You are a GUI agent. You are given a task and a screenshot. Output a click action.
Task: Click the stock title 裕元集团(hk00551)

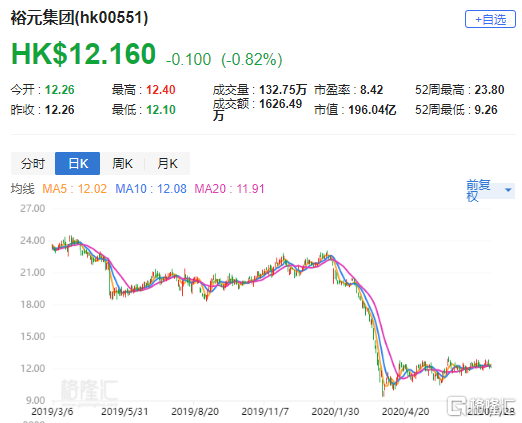(x=79, y=17)
